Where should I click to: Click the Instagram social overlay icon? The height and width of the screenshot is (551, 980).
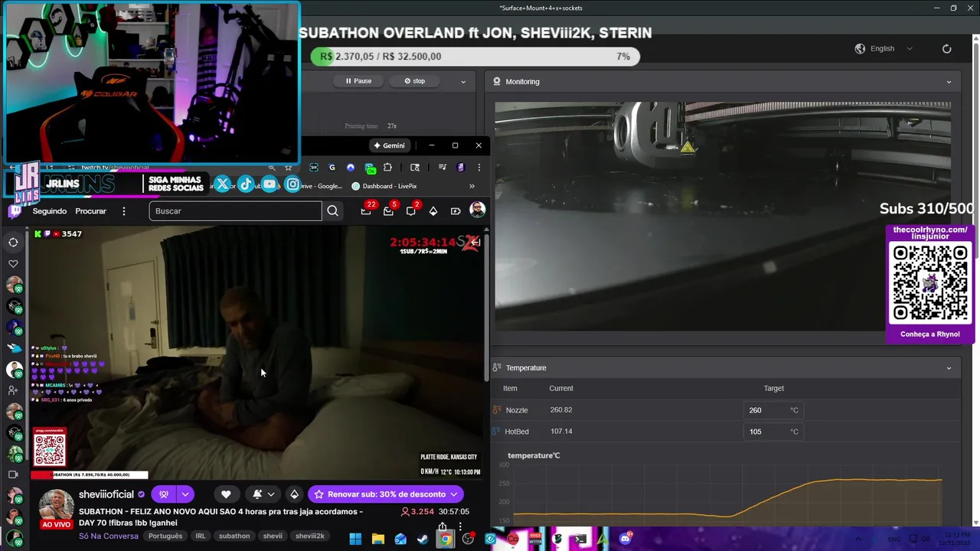292,184
